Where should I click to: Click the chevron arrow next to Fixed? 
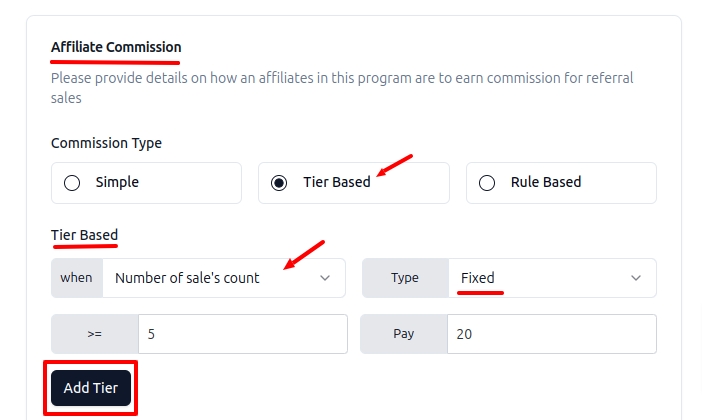click(636, 278)
